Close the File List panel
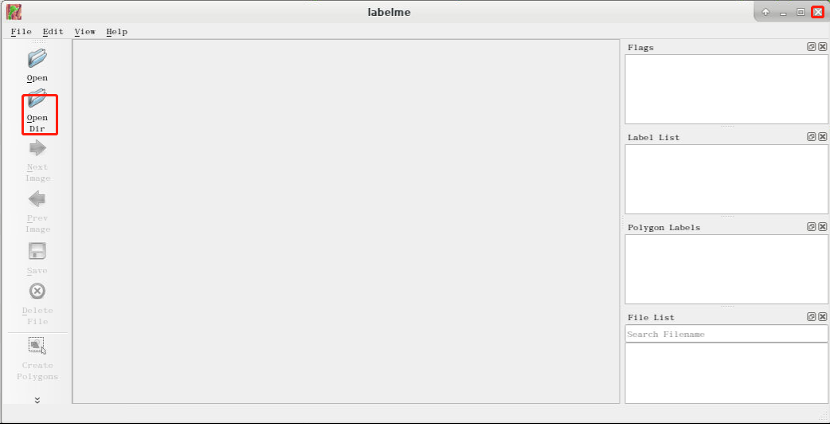This screenshot has width=830, height=424. click(x=822, y=317)
